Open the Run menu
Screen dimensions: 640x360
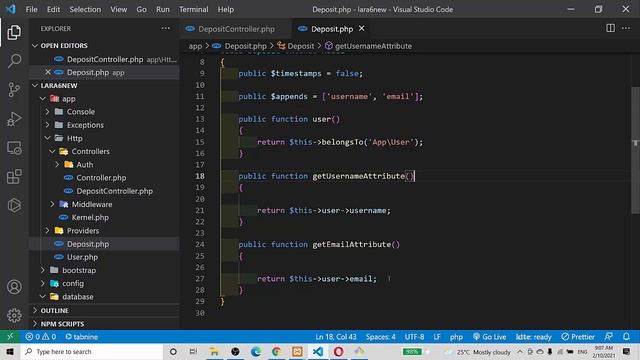[162, 9]
